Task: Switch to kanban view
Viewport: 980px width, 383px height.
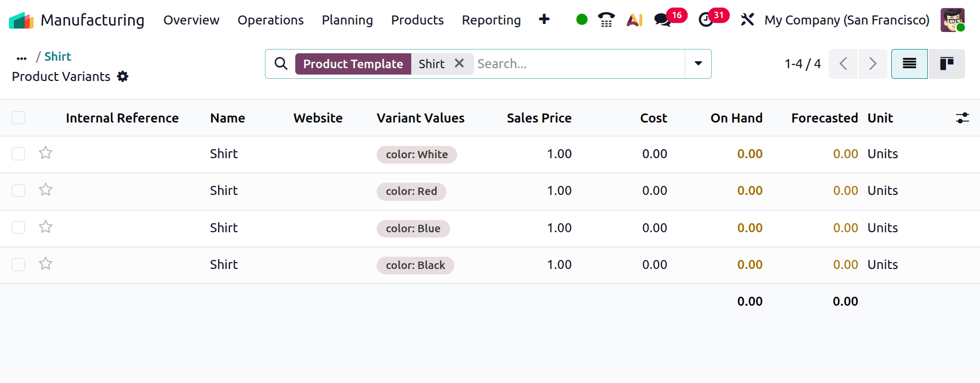Action: 946,64
